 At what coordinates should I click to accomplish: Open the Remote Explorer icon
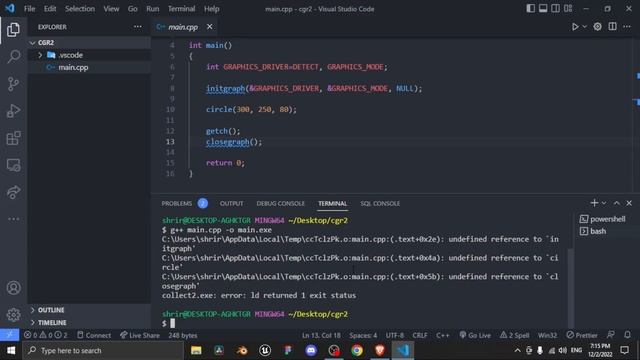coord(13,165)
